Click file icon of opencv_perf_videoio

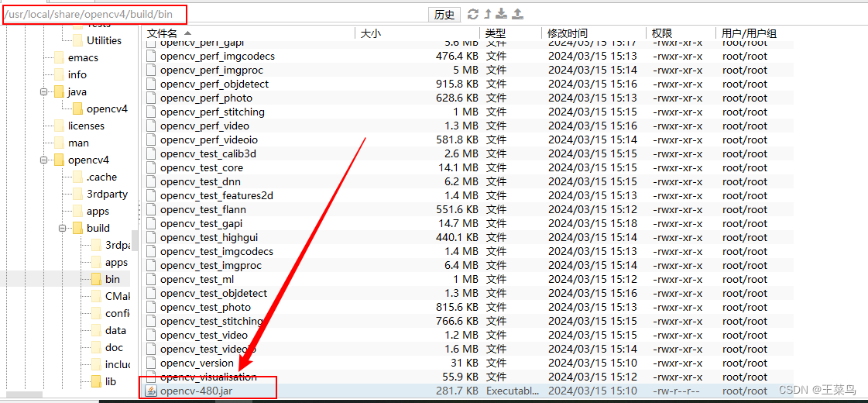pos(151,139)
